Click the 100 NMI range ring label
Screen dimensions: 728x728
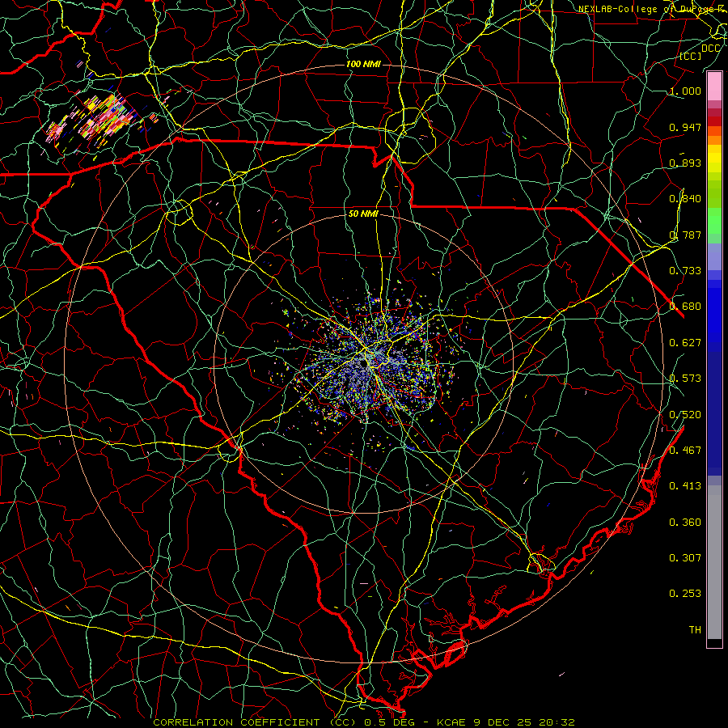363,64
